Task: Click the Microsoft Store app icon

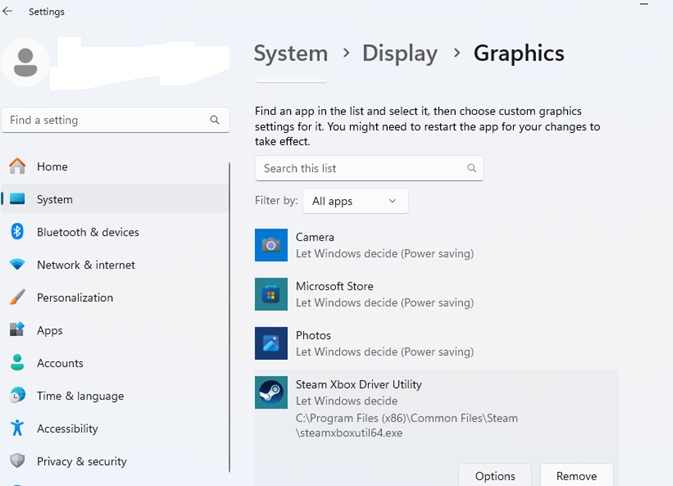Action: click(271, 294)
